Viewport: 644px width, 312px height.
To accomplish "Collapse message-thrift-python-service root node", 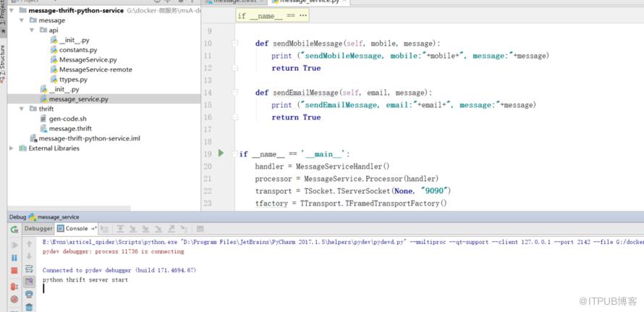I will (11, 10).
